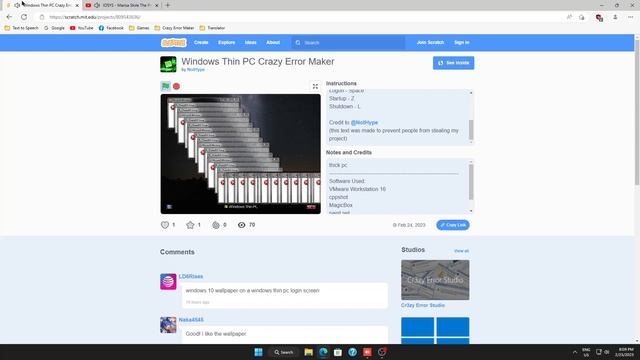This screenshot has height=360, width=640.
Task: Click View all studios link
Action: pyautogui.click(x=461, y=251)
